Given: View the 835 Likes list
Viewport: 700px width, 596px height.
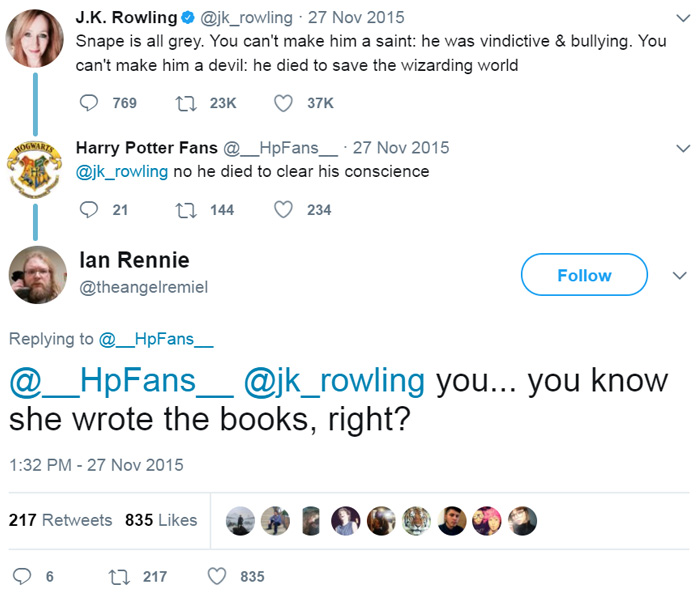Looking at the screenshot, I should pyautogui.click(x=161, y=520).
